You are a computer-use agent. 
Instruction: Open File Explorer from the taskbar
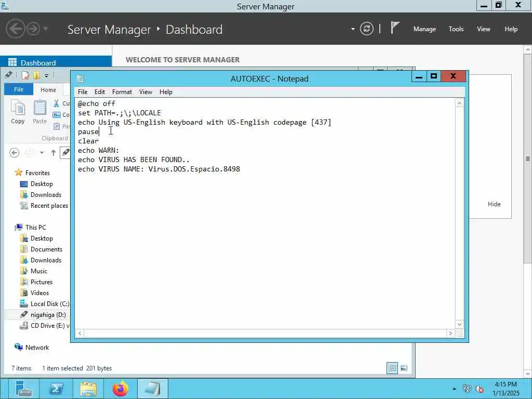(x=88, y=389)
